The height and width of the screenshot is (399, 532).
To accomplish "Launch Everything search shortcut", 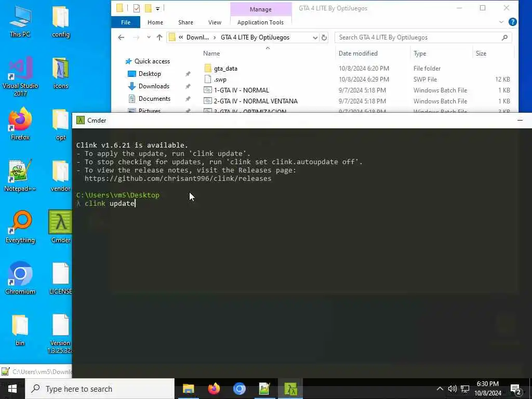I will click(x=20, y=227).
